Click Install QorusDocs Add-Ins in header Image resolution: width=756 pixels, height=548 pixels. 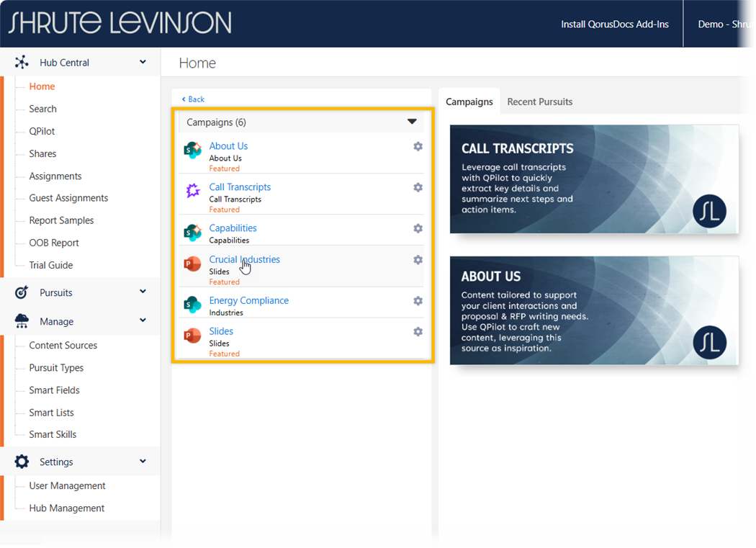coord(614,24)
